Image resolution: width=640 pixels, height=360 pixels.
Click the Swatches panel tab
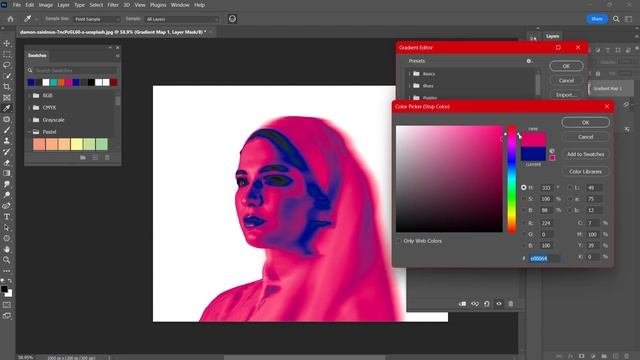pos(37,56)
